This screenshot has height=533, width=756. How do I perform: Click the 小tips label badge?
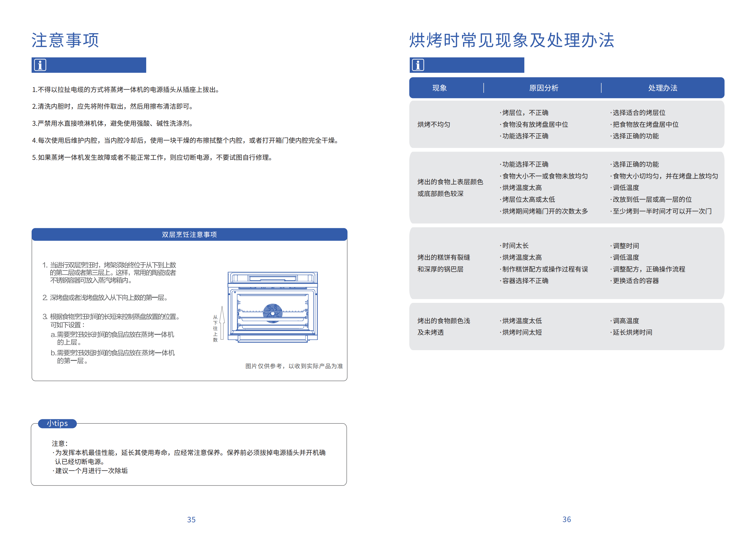tap(57, 423)
